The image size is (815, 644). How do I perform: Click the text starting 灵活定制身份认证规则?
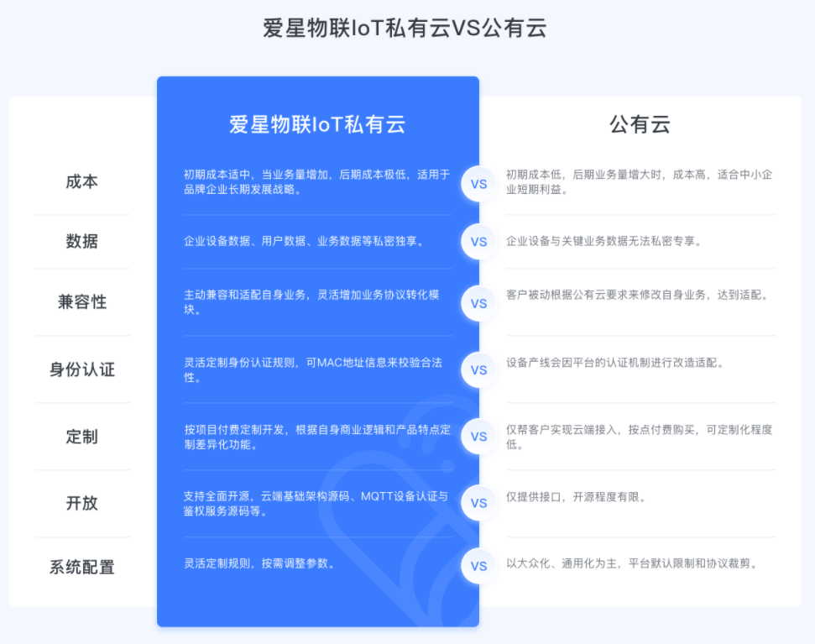click(x=313, y=369)
